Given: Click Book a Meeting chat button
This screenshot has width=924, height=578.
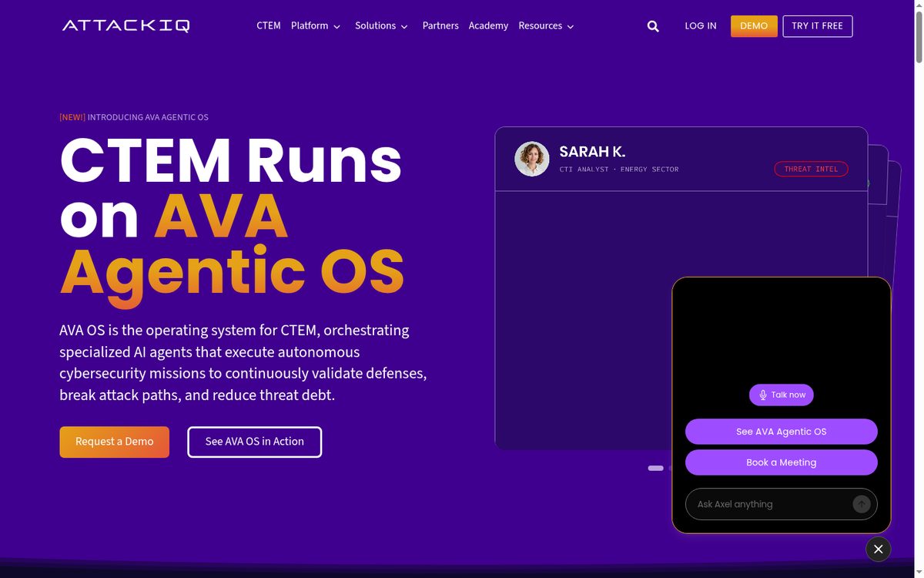Looking at the screenshot, I should click(x=781, y=462).
